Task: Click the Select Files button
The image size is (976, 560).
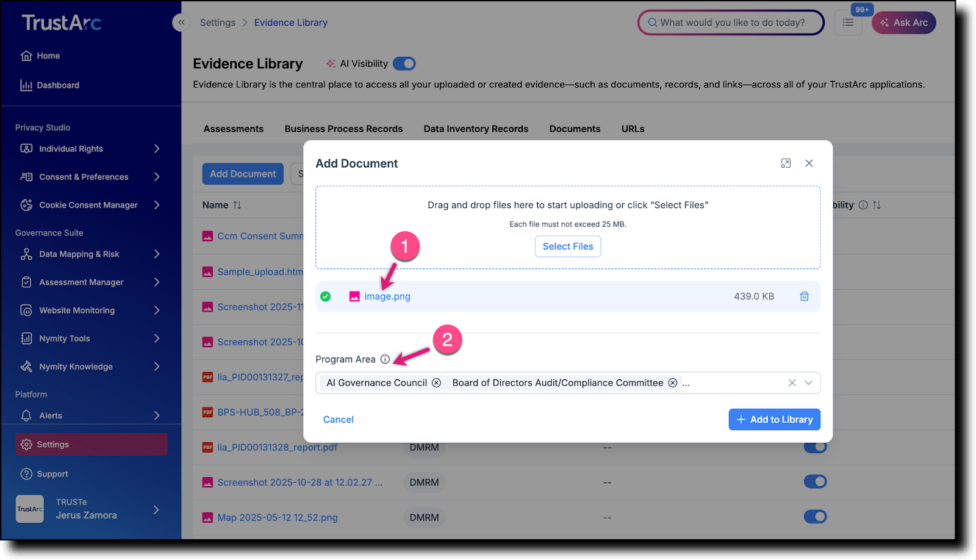Action: 568,246
